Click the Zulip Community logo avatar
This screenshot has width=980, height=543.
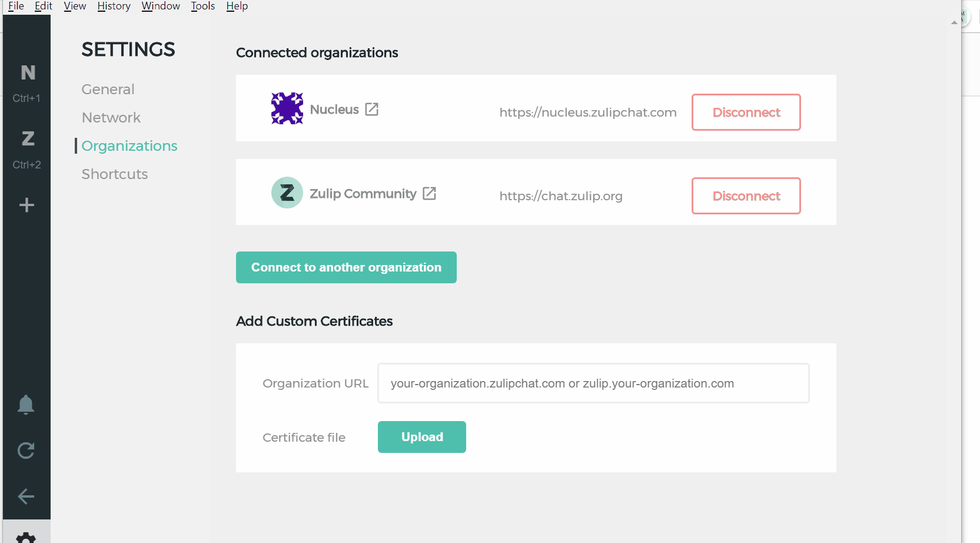287,193
